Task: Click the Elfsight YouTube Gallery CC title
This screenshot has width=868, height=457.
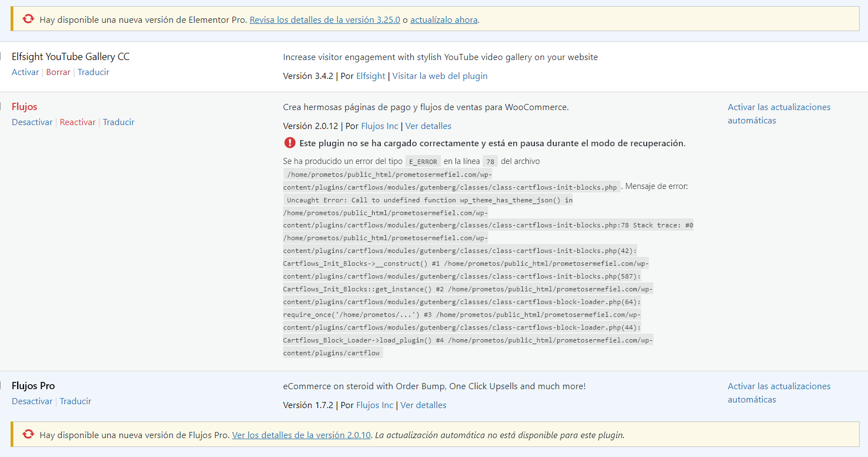Action: coord(71,57)
